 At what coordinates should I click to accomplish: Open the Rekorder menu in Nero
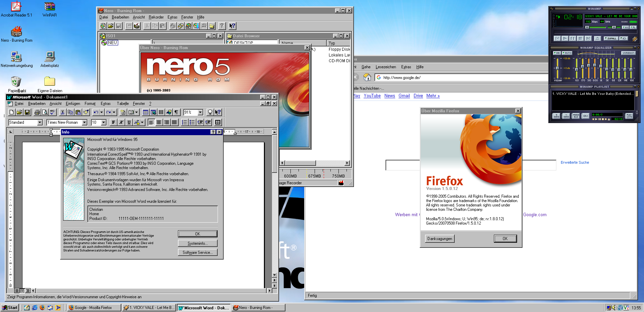point(156,17)
